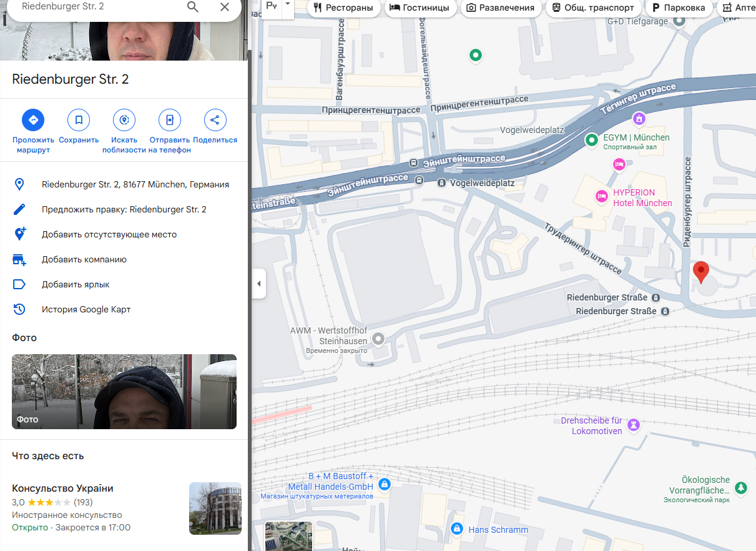The height and width of the screenshot is (551, 756).
Task: Open the satellite layers thumbnail
Action: [288, 536]
